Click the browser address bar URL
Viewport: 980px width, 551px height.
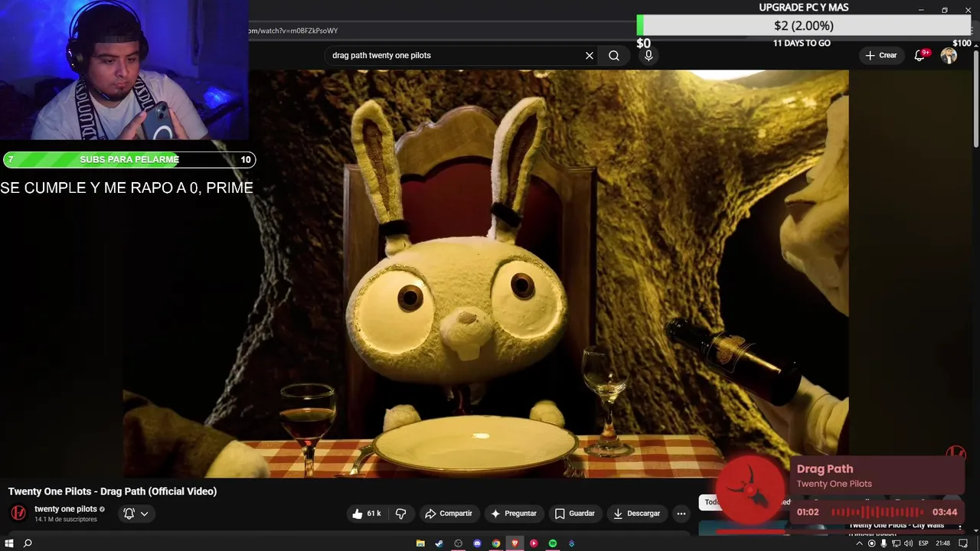293,31
